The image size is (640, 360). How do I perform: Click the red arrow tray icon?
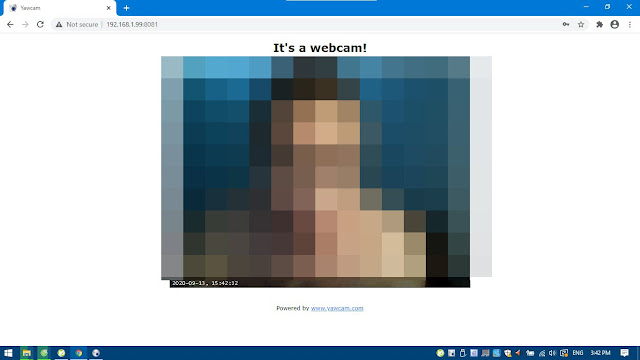click(518, 353)
